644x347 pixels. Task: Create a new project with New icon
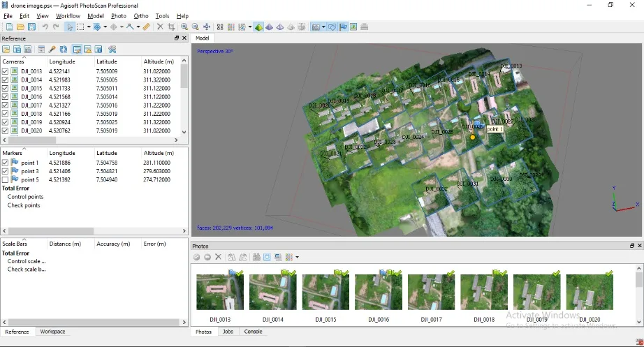coord(9,27)
